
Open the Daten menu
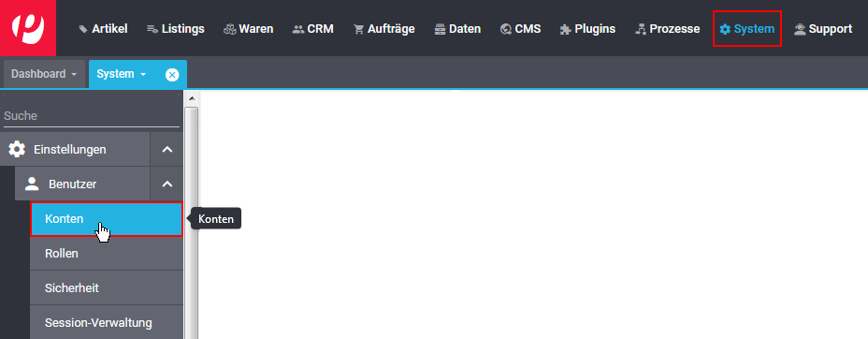pyautogui.click(x=457, y=29)
